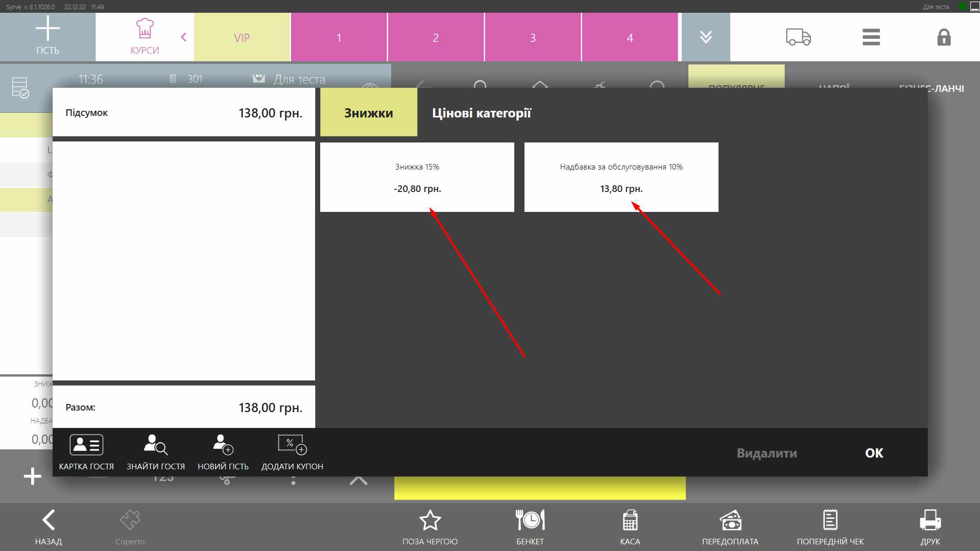Open the delivery truck icon
The image size is (980, 551).
798,37
